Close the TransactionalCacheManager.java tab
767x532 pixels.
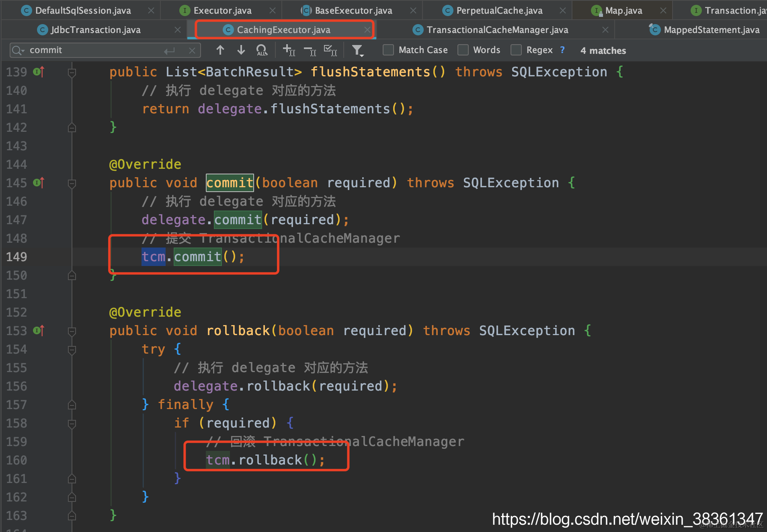point(605,30)
